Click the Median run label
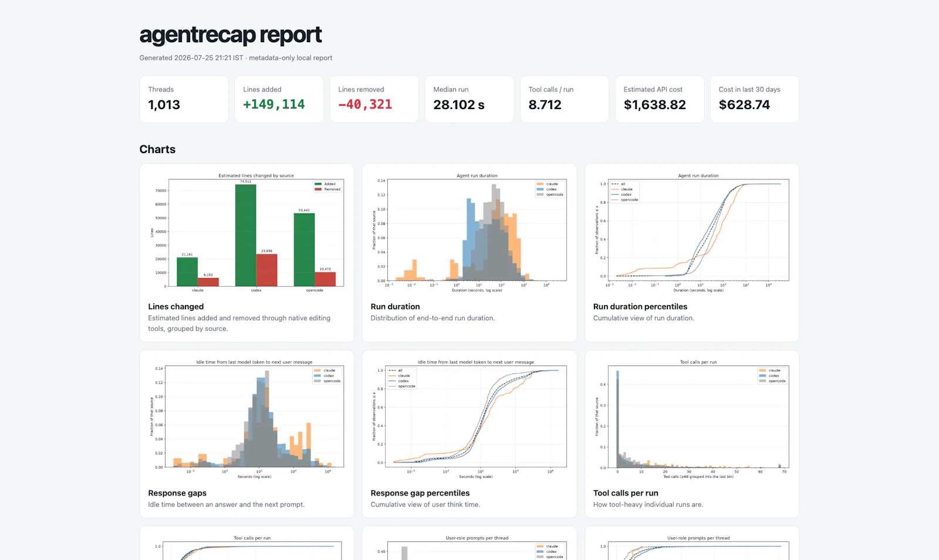939x560 pixels. [x=451, y=90]
